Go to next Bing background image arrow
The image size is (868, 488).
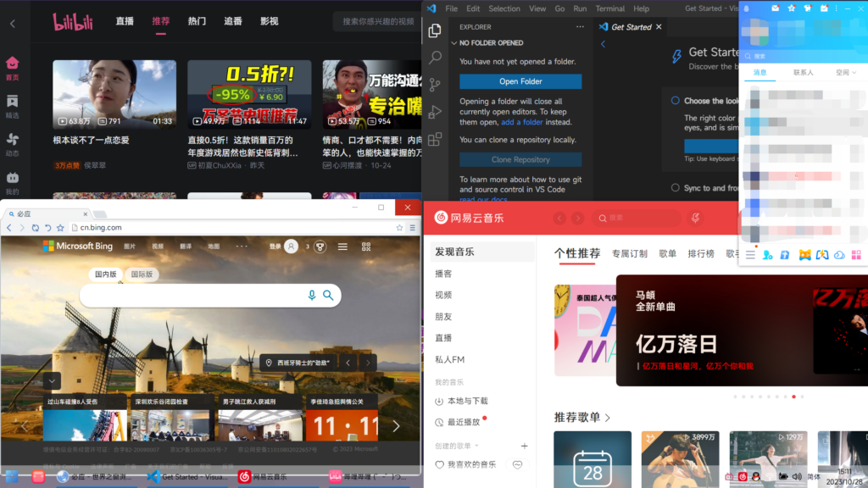(x=368, y=363)
